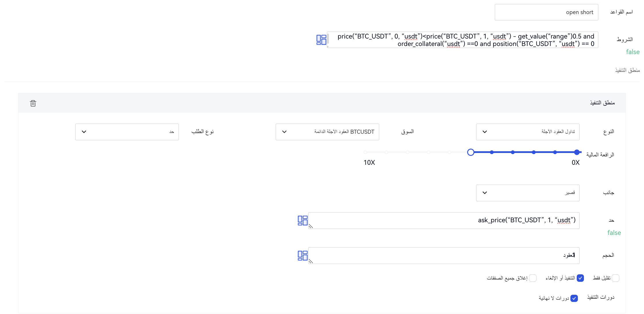The width and height of the screenshot is (644, 314).
Task: Enable the close all positions checkbox
Action: point(533,278)
